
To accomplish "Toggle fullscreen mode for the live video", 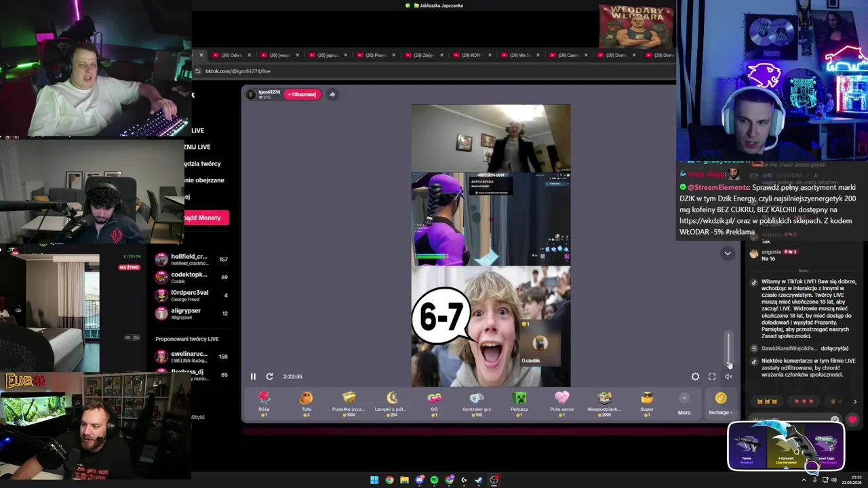I will pyautogui.click(x=712, y=376).
